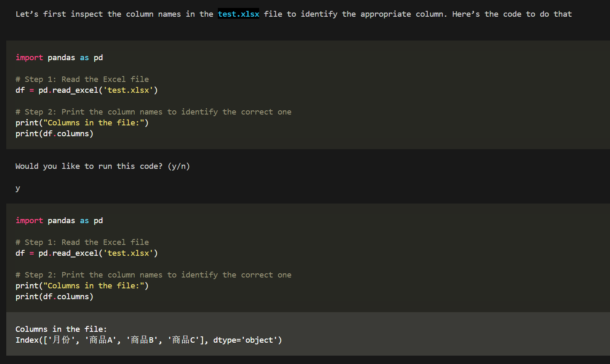Click the second "# Step 2" comment line
This screenshot has width=610, height=364.
point(153,275)
